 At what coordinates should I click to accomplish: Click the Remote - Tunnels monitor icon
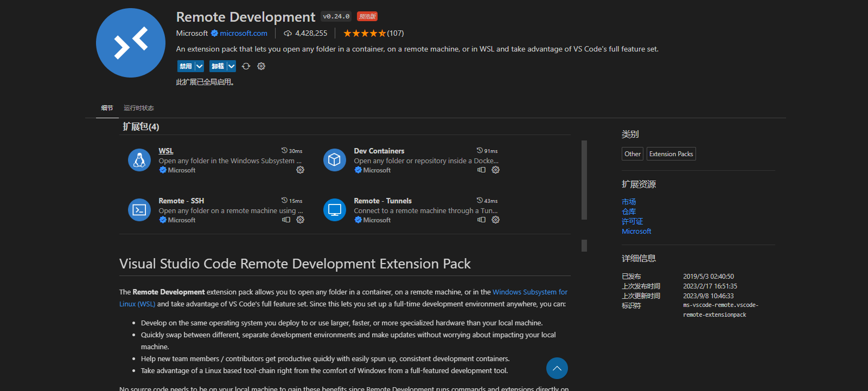click(335, 210)
